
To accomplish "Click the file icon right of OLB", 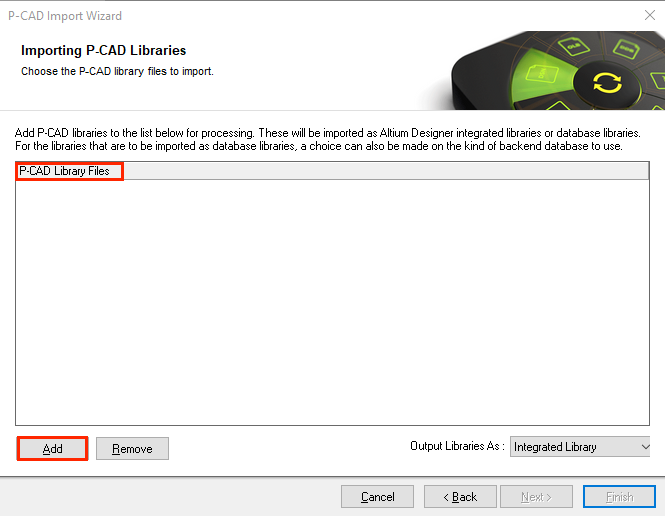I will click(626, 49).
